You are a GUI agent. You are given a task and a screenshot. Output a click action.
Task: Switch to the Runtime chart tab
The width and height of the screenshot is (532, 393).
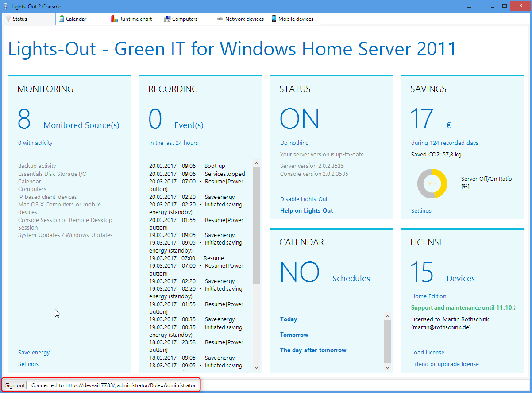pyautogui.click(x=135, y=19)
